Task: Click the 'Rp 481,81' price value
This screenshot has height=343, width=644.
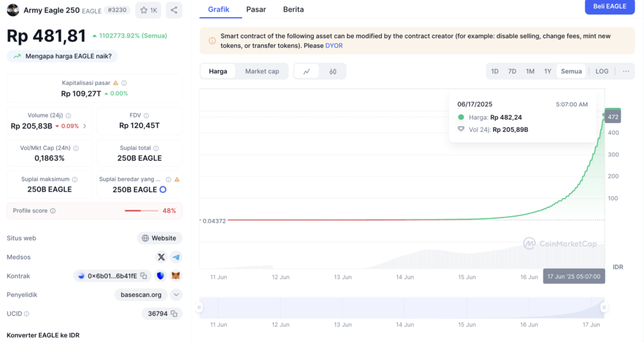Action: pos(46,36)
